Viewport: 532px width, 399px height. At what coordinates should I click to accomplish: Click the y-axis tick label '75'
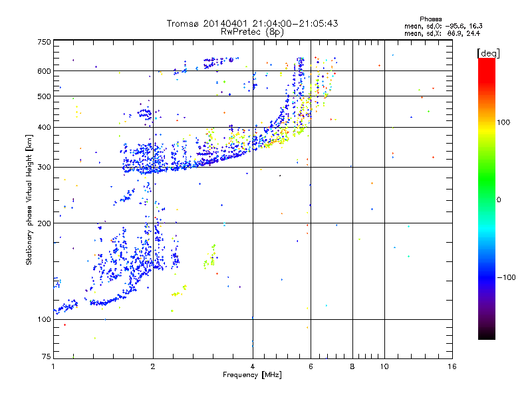tap(47, 356)
